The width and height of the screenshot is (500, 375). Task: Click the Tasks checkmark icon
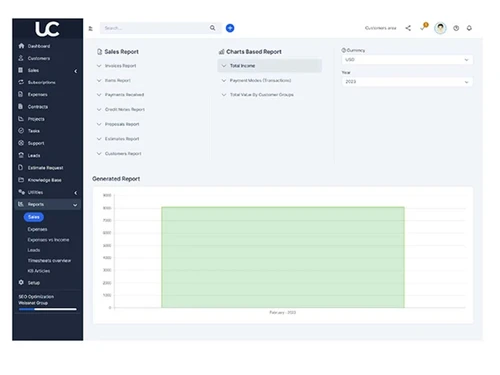[x=21, y=131]
